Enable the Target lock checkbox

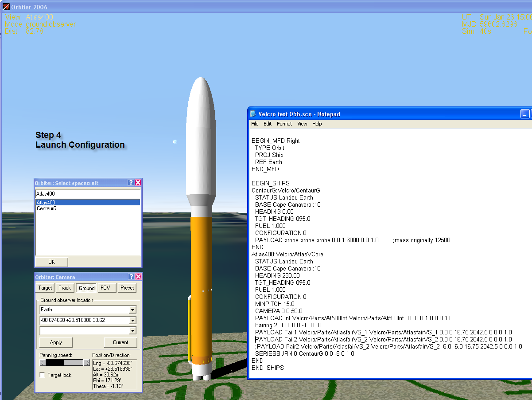point(43,375)
